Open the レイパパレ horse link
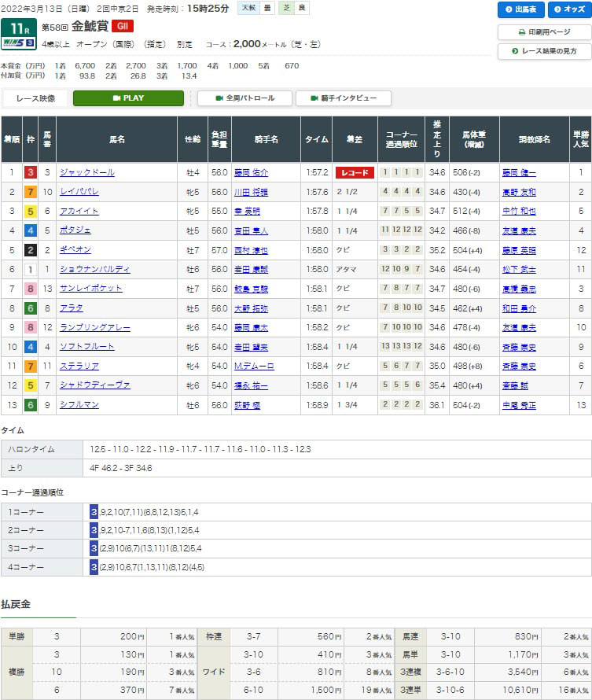Screen dimensions: 592x700 point(83,192)
